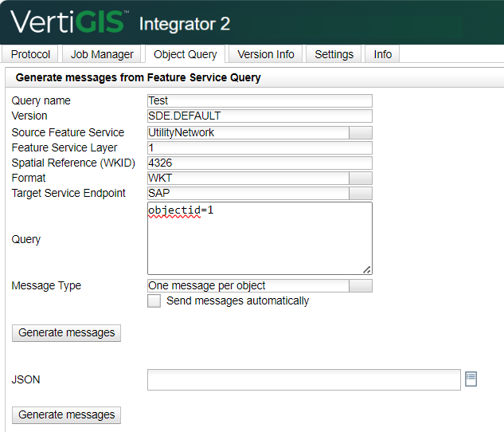Click the JSON file browse icon
This screenshot has height=432, width=504.
pyautogui.click(x=471, y=379)
